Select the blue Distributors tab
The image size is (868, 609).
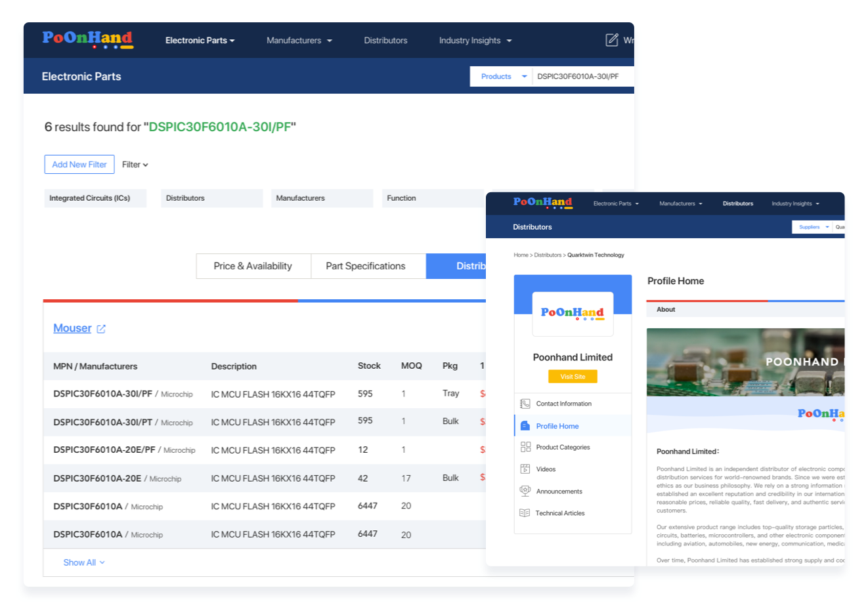coord(456,266)
